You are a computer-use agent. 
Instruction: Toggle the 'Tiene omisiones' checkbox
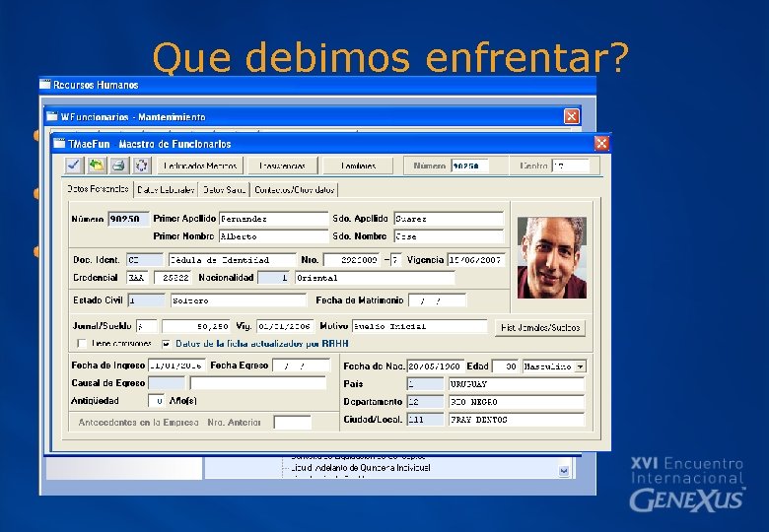tap(82, 344)
